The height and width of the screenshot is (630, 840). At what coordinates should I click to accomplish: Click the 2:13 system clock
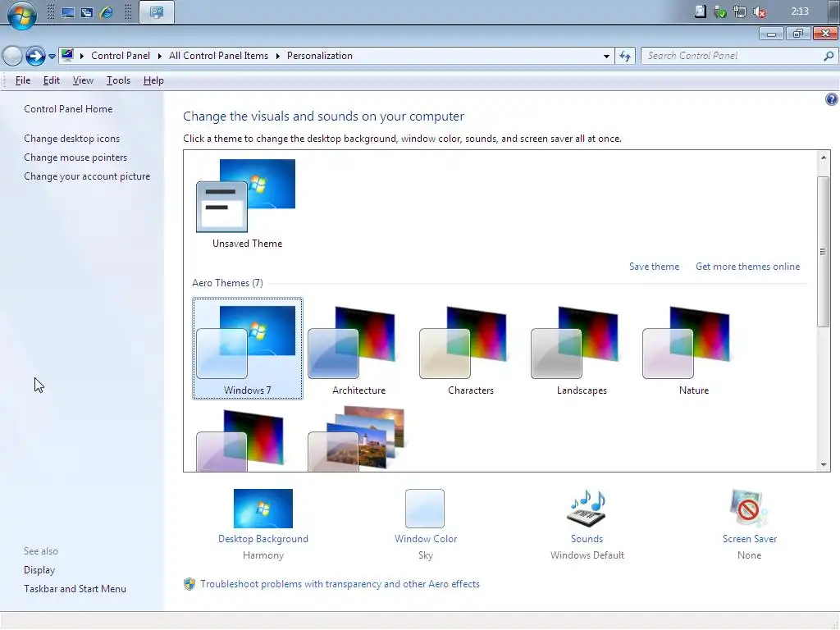pos(800,11)
